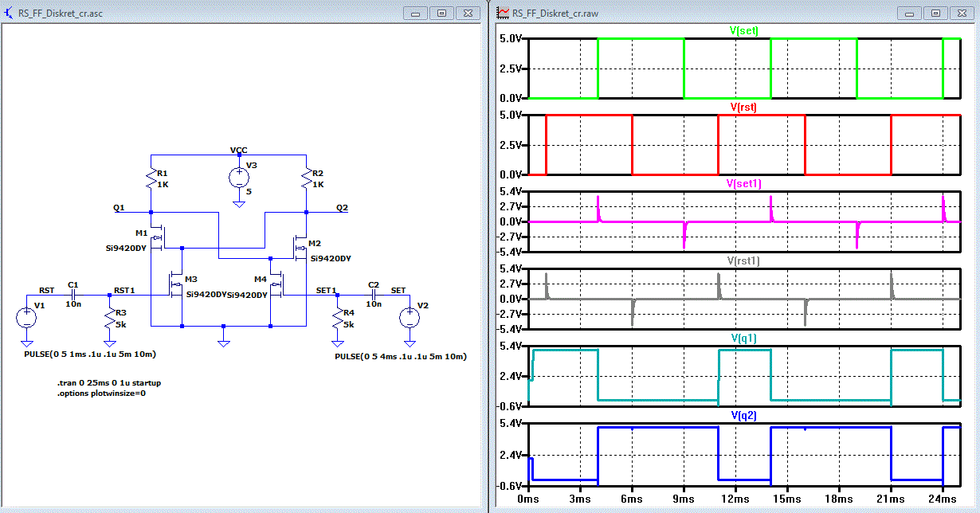Maximize the schematic .asc window
The width and height of the screenshot is (980, 513).
point(441,14)
